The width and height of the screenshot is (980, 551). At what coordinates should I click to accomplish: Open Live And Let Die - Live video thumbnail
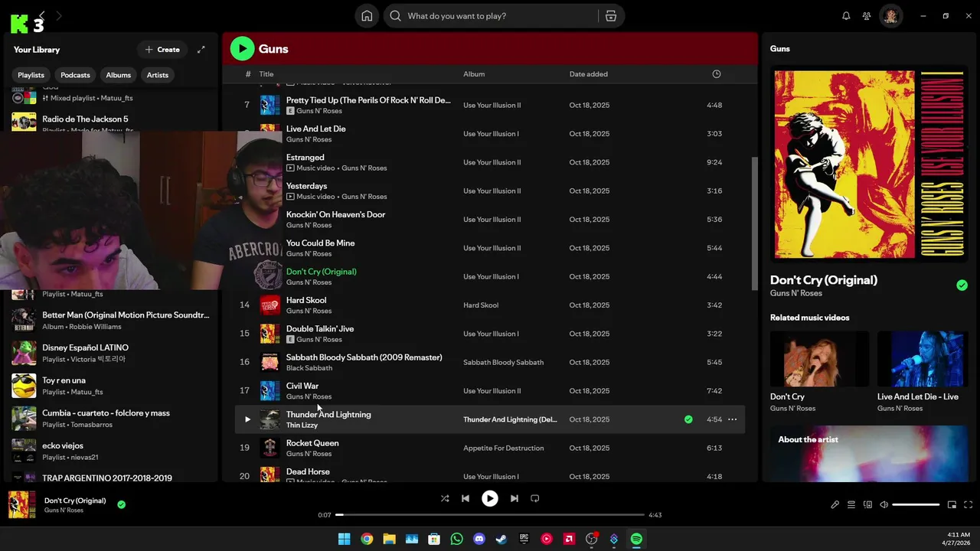click(923, 358)
